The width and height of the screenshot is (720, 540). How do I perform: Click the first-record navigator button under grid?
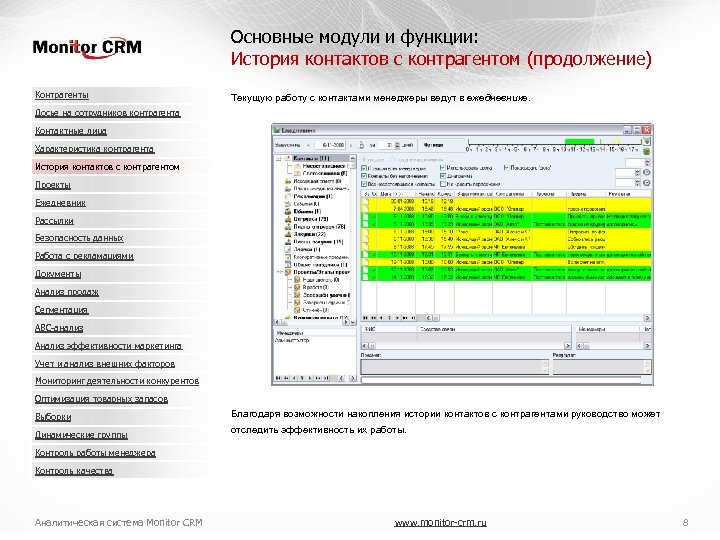pyautogui.click(x=366, y=318)
